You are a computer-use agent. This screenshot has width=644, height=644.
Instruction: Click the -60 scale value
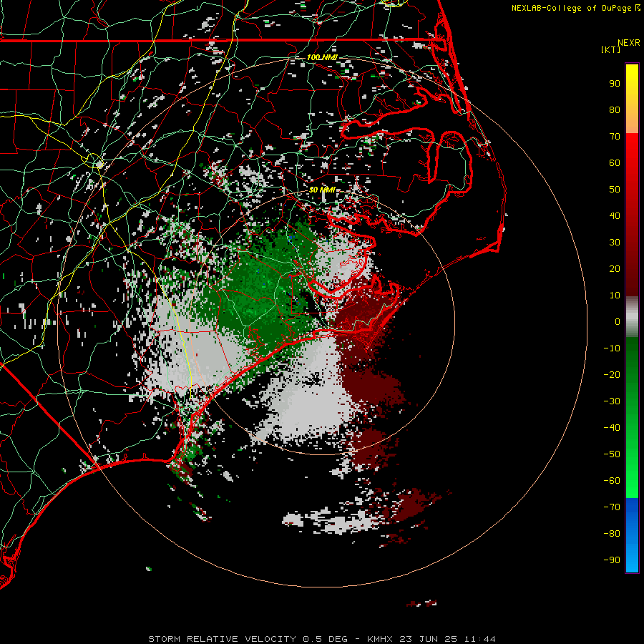612,481
